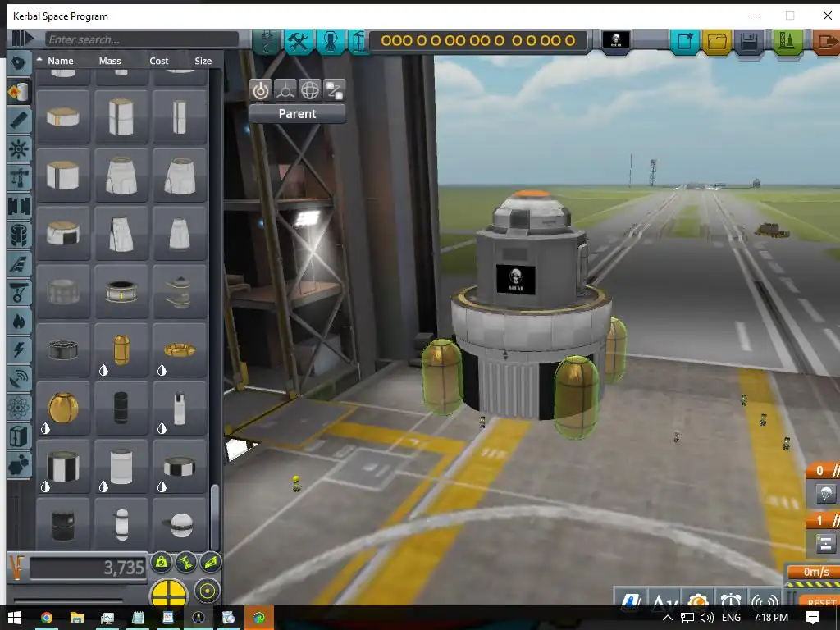840x630 pixels.
Task: Switch to the Crew assignment tab
Action: coord(330,41)
